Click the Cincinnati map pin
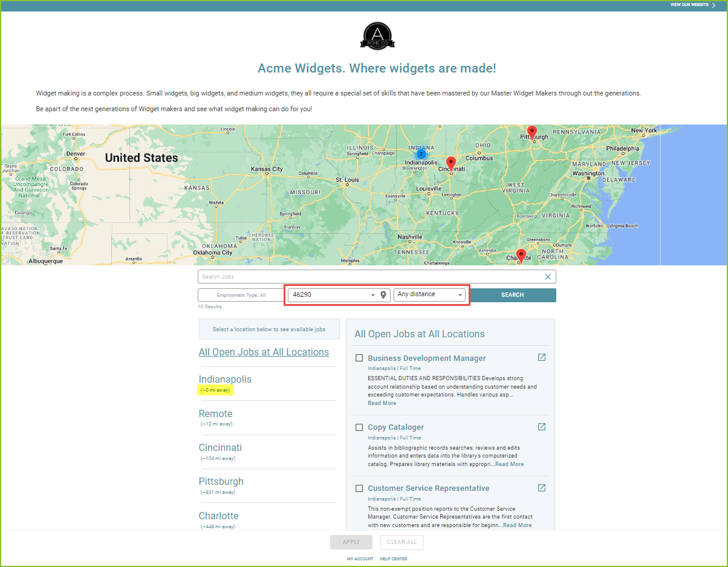 pos(450,164)
